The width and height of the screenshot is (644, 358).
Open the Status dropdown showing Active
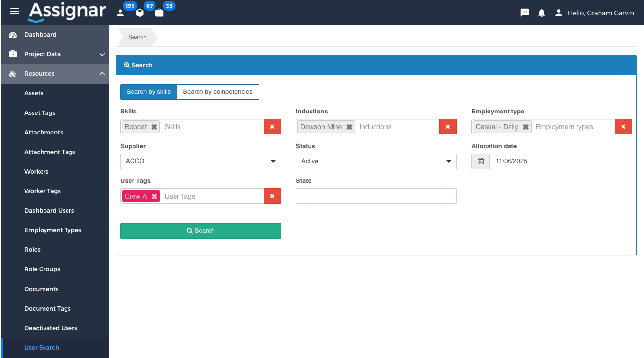[x=376, y=161]
